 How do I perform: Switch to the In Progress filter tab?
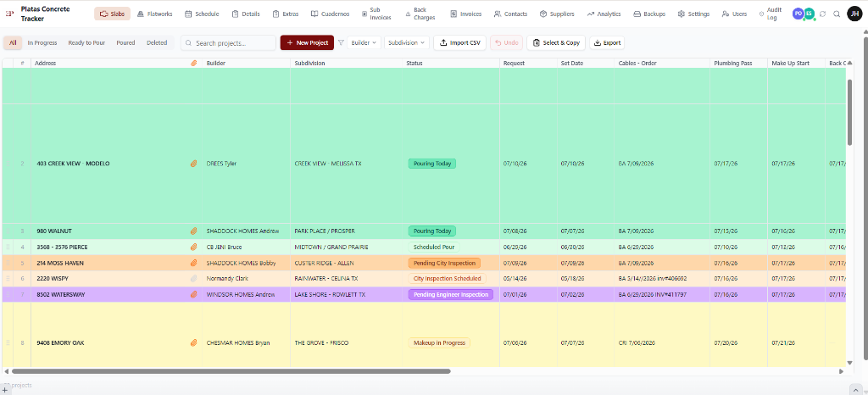pos(44,42)
